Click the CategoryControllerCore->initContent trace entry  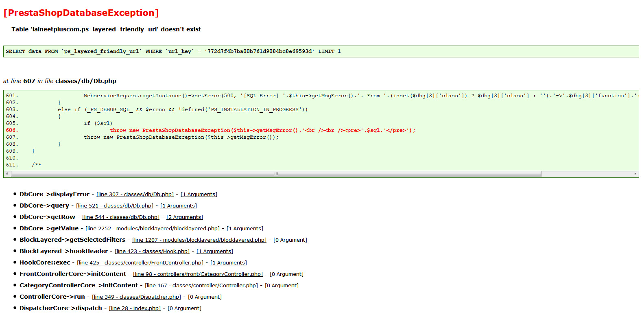tap(79, 286)
